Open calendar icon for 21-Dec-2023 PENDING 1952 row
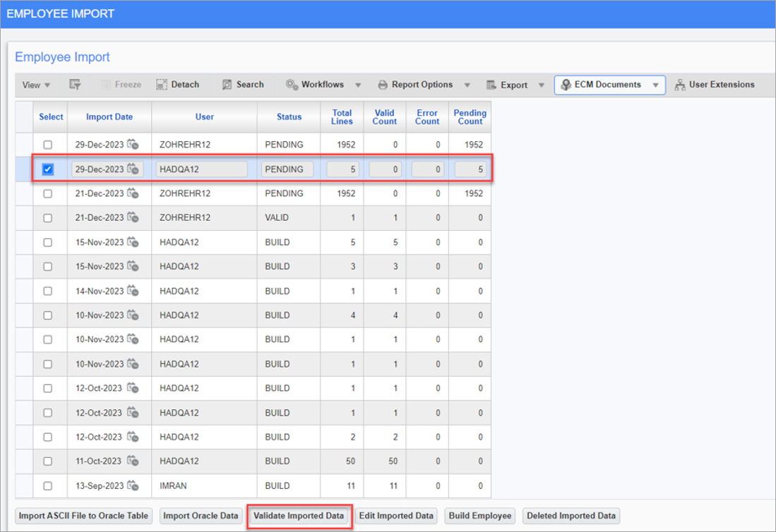Image resolution: width=776 pixels, height=532 pixels. coord(133,193)
